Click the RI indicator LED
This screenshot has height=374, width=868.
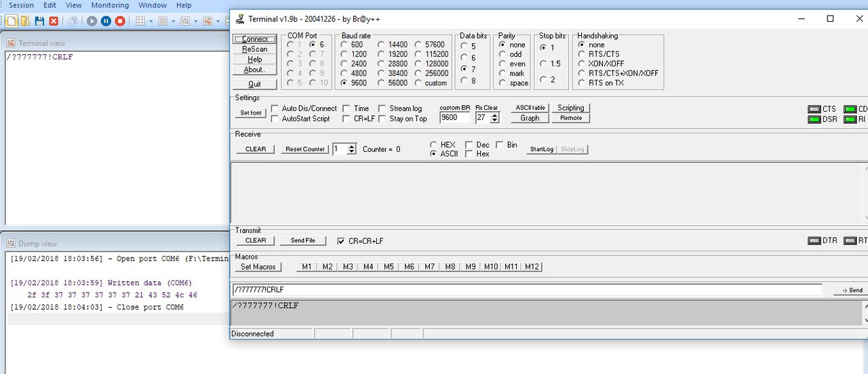point(850,119)
